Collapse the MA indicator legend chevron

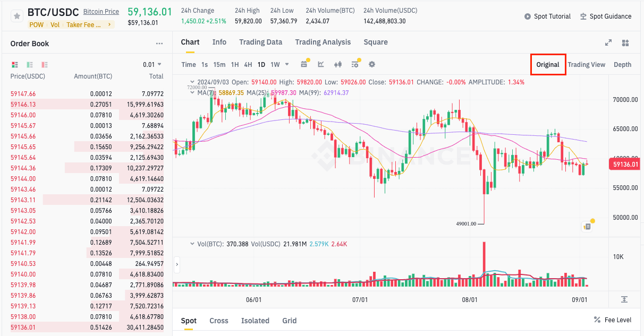[192, 92]
